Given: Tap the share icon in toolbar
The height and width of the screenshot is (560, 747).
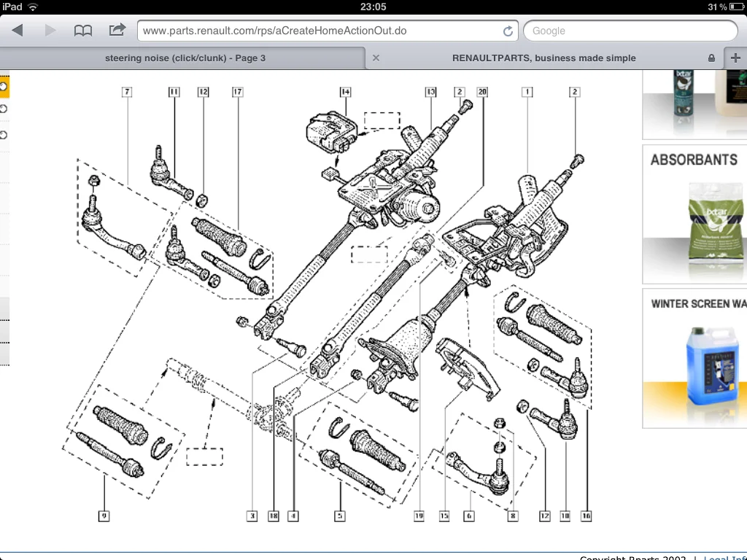Looking at the screenshot, I should [117, 30].
